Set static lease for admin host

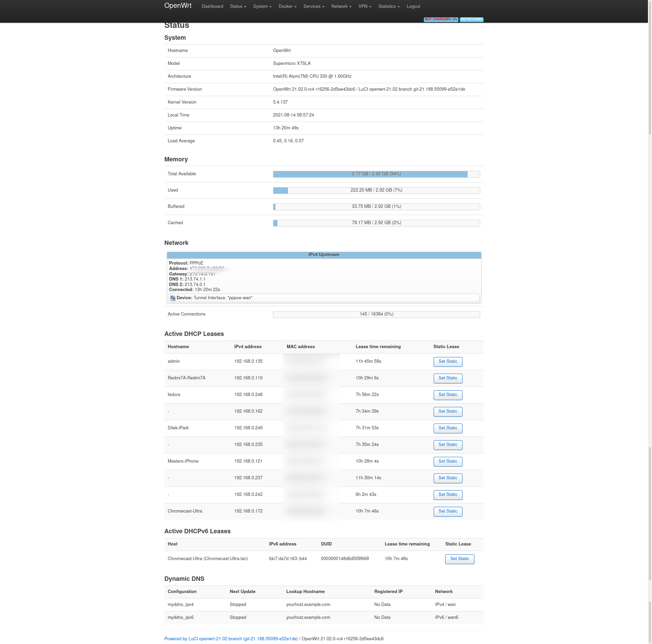(448, 361)
